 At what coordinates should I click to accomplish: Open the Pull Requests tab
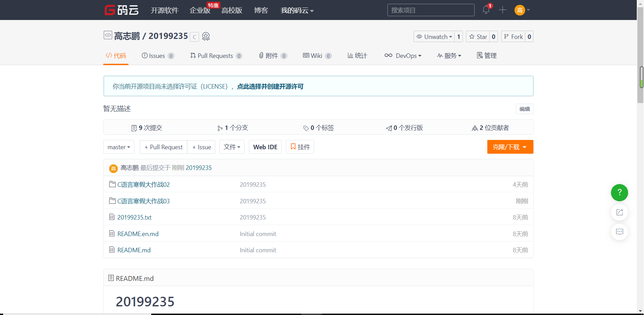216,55
